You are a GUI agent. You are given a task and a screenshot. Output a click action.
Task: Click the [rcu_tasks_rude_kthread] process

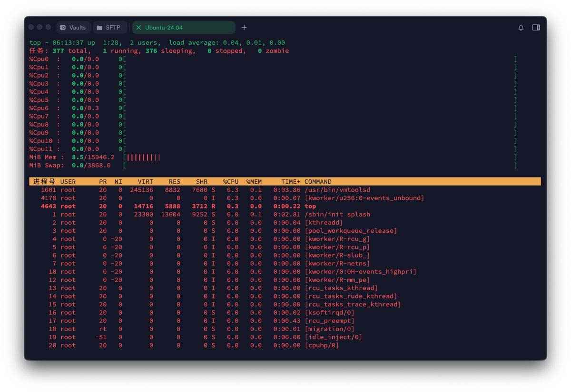[x=351, y=296]
